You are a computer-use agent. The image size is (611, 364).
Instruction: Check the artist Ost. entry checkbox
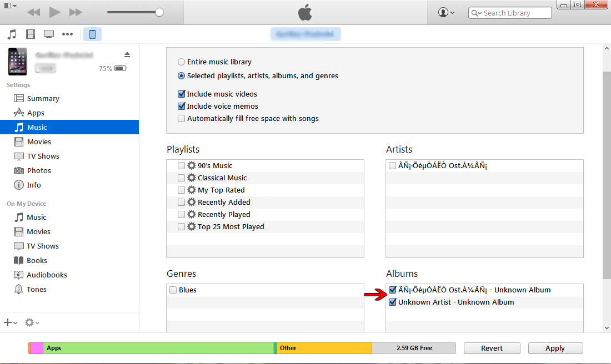(x=392, y=165)
